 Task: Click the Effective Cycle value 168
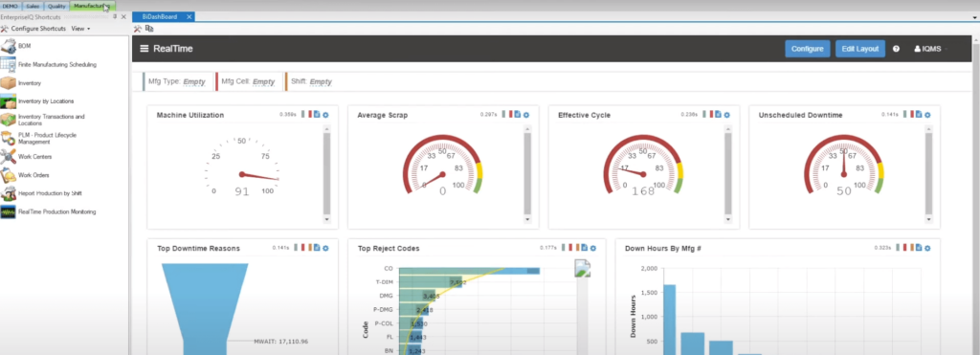pos(643,191)
